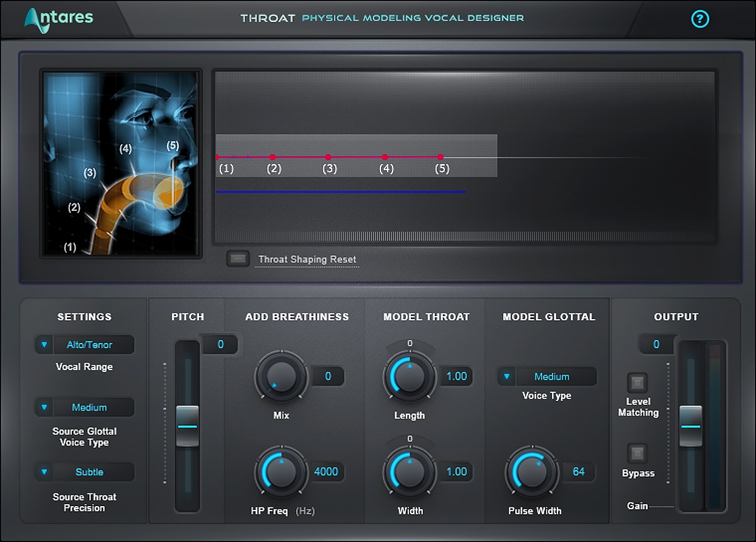The image size is (756, 542).
Task: Open the Vocal Range Alto/Tenor dropdown
Action: 84,345
